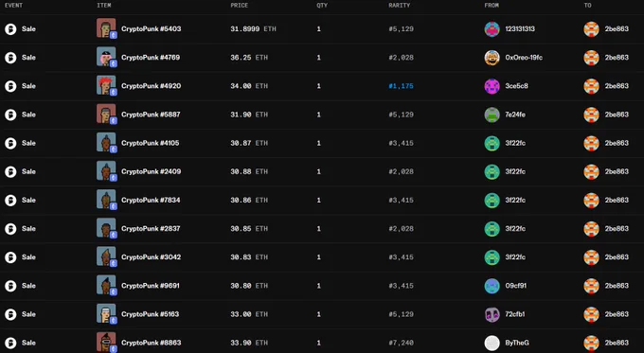This screenshot has width=644, height=353.
Task: Click the sale event icon for CryptoPunk #4769
Action: click(10, 58)
